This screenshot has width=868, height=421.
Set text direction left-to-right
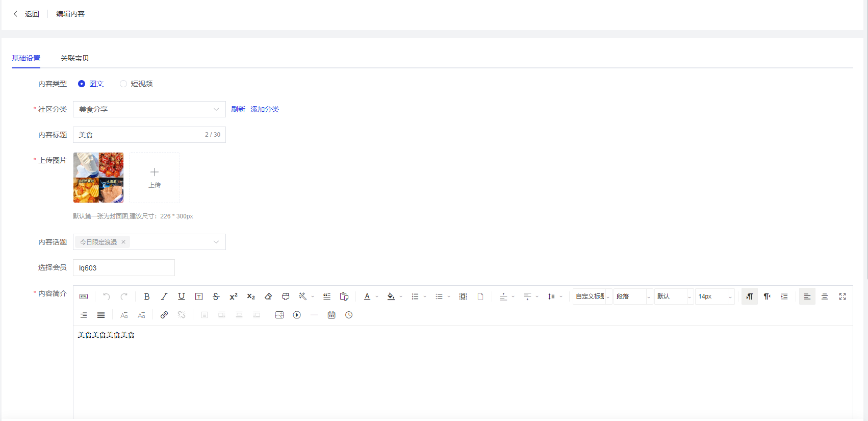click(750, 296)
